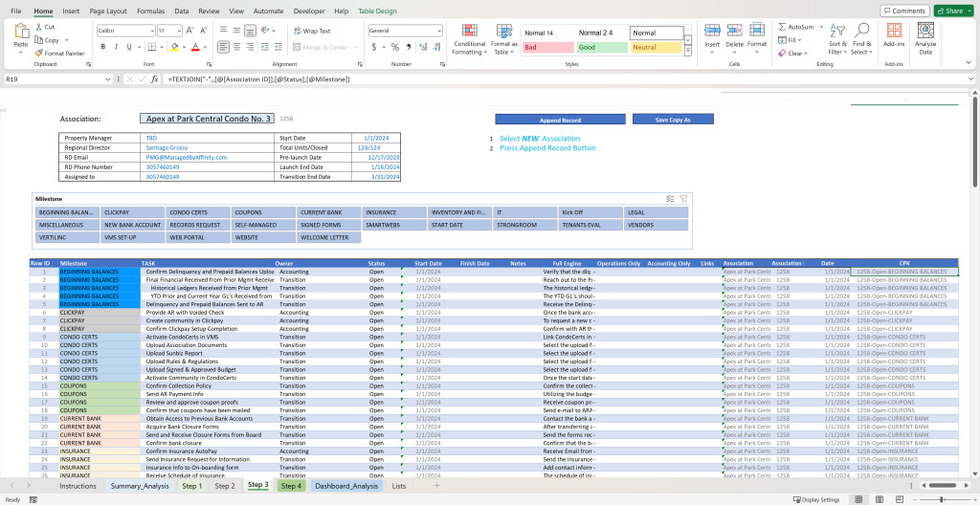
Task: Click the formula bar input
Action: pos(563,79)
